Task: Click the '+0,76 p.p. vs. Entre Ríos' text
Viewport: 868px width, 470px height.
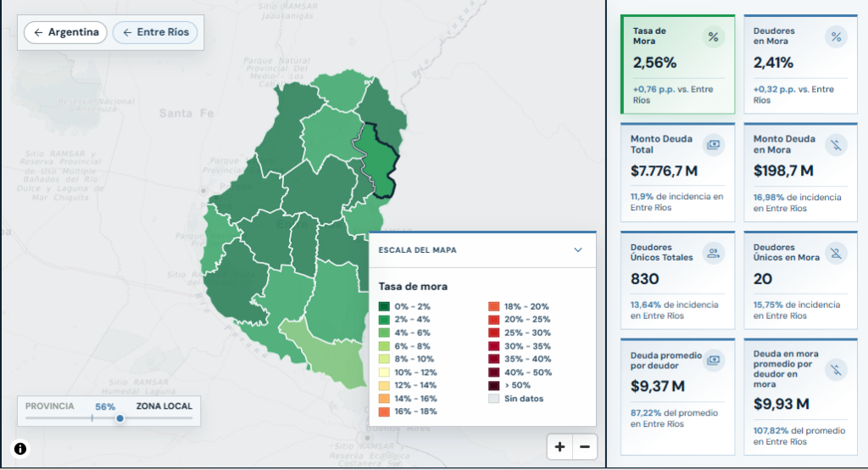Action: pos(673,95)
